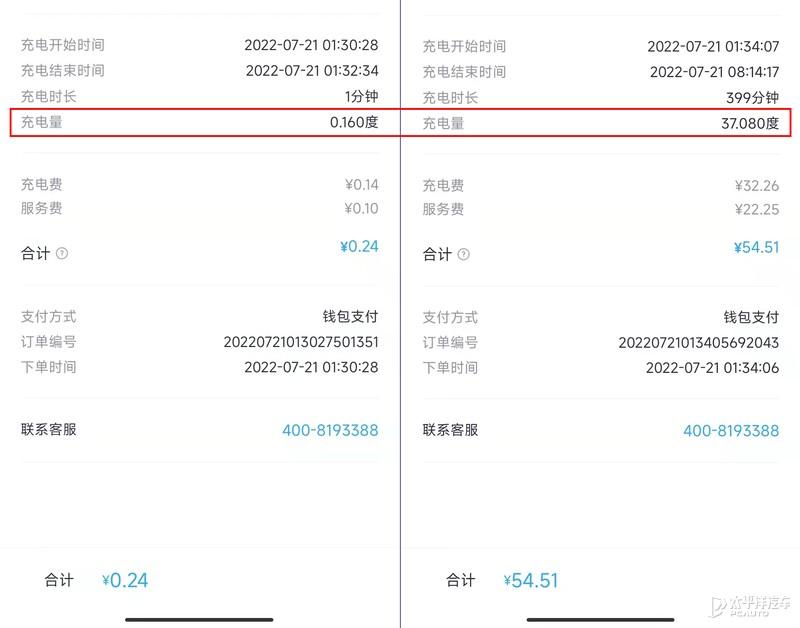Click left charging end time 01:32:34
Image resolution: width=800 pixels, height=628 pixels.
tap(311, 71)
